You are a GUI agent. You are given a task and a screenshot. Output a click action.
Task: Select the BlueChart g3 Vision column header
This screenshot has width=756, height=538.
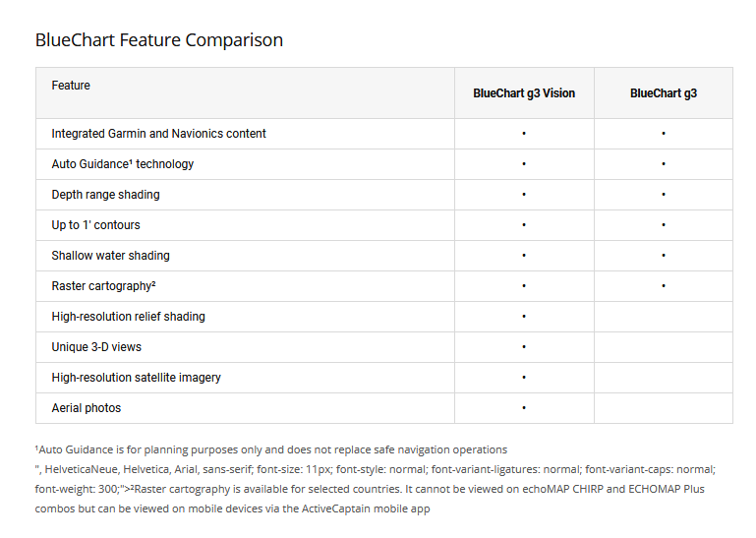pyautogui.click(x=524, y=93)
